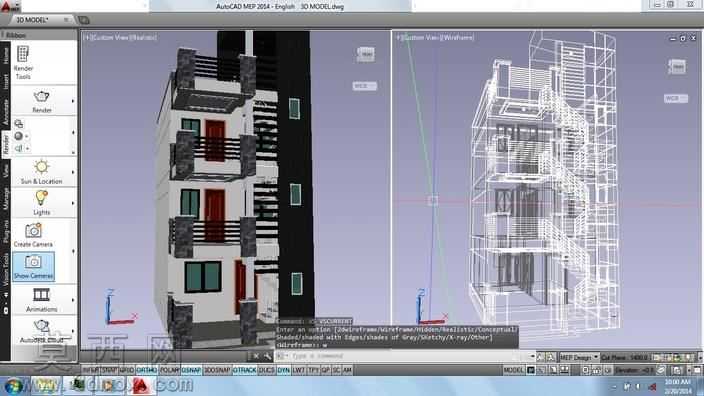Click the MODEL button in status bar
This screenshot has width=704, height=396.
click(514, 370)
